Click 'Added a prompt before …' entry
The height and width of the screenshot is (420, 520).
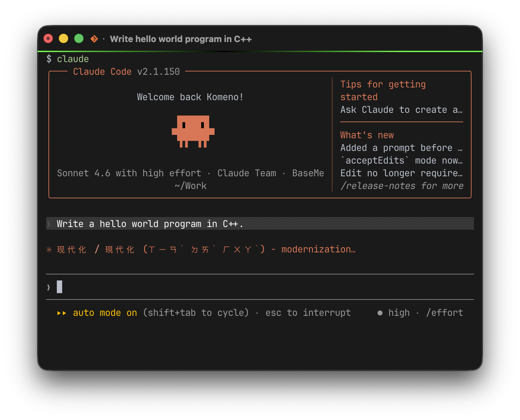[x=402, y=148]
